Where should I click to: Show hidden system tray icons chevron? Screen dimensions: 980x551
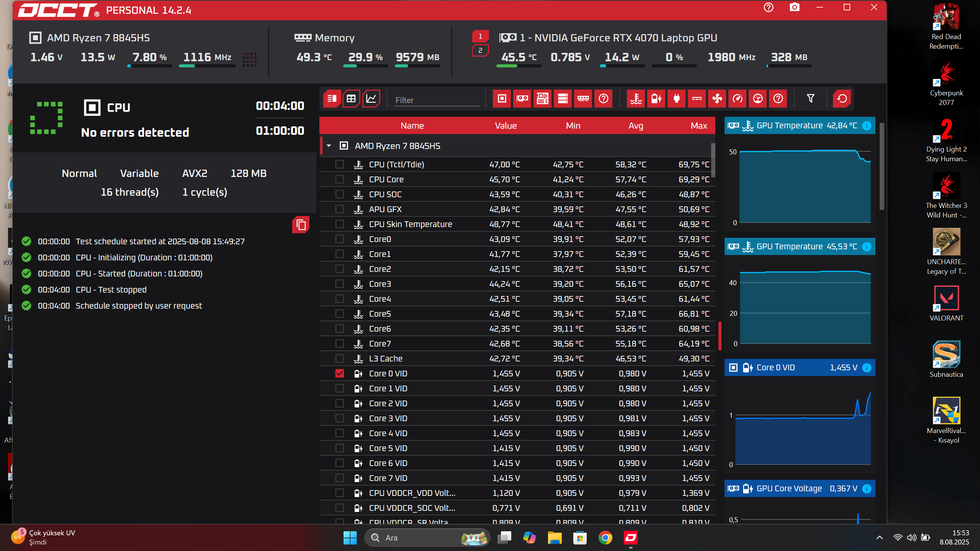[880, 538]
